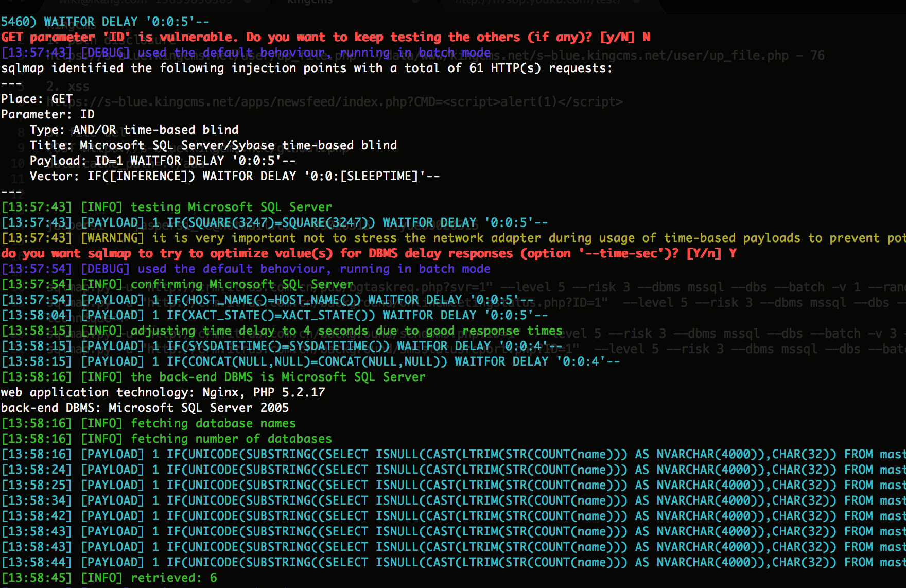Click "Type: AND/OR time-based blind"
Viewport: 906px width, 588px height.
pyautogui.click(x=134, y=130)
